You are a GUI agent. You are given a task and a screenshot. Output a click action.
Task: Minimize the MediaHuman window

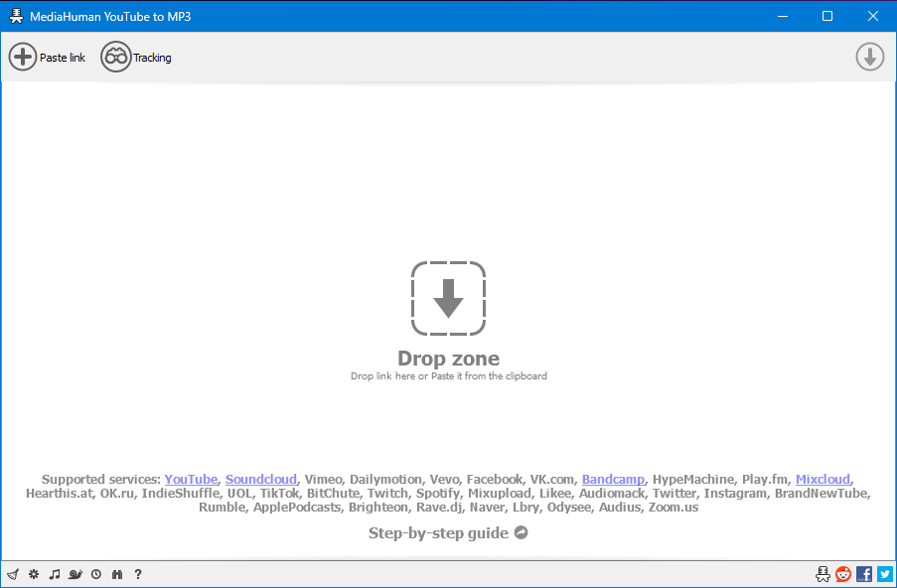pyautogui.click(x=783, y=16)
